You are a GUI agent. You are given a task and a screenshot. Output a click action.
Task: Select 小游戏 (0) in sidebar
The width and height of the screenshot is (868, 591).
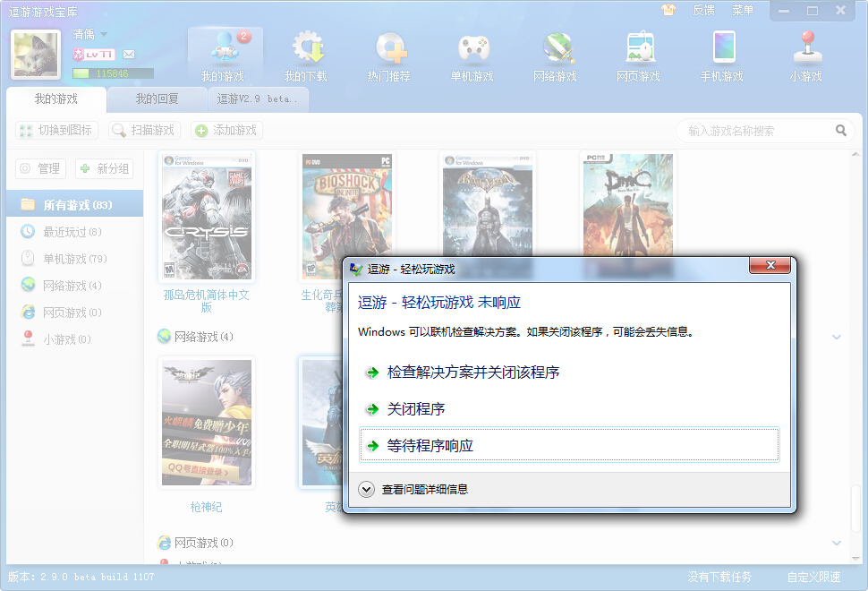75,339
